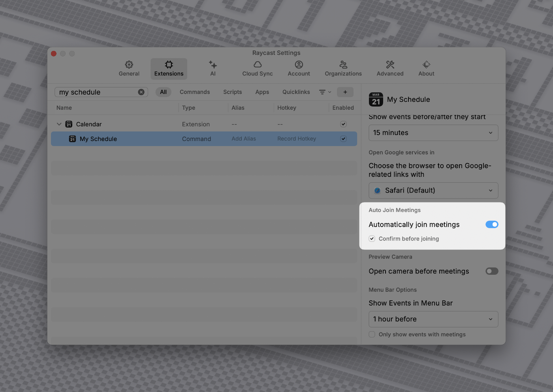Open the 15 minutes dropdown
This screenshot has height=392, width=553.
(433, 133)
